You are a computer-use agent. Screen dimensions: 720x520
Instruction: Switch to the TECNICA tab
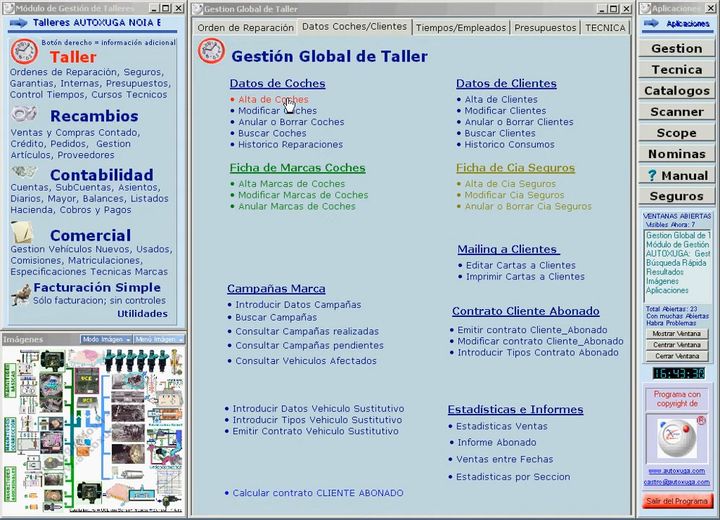[x=605, y=28]
